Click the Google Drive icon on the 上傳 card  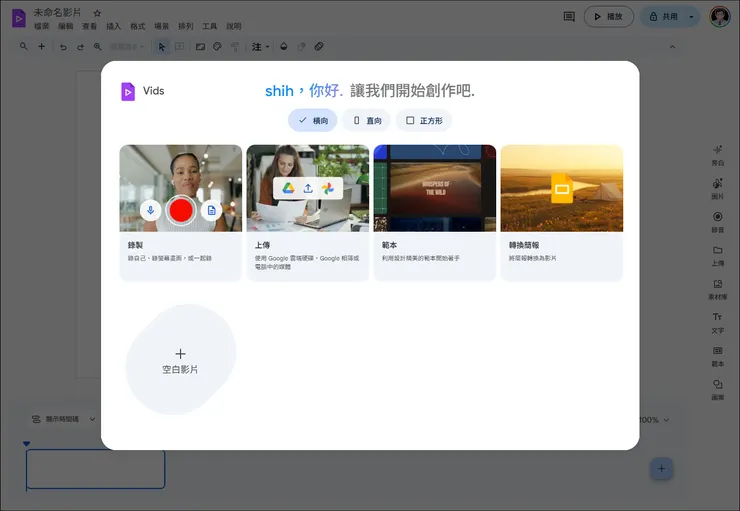pos(288,189)
